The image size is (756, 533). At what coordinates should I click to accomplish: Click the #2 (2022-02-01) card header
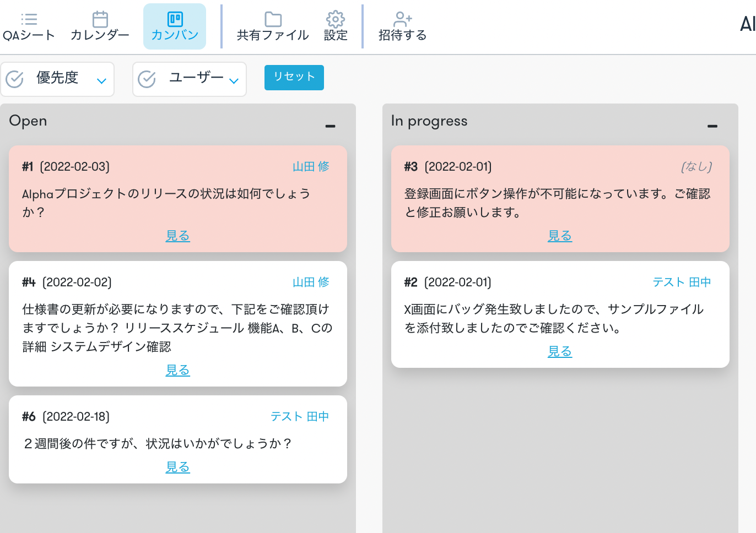pyautogui.click(x=447, y=282)
